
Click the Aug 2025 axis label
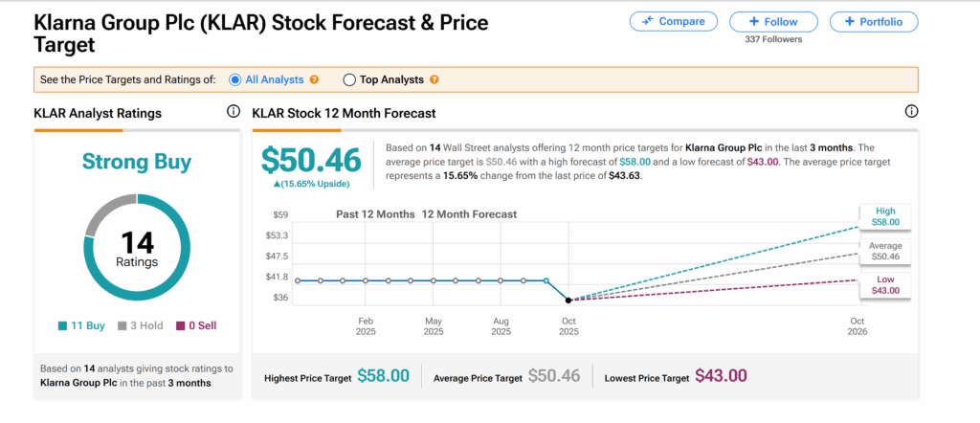point(501,326)
